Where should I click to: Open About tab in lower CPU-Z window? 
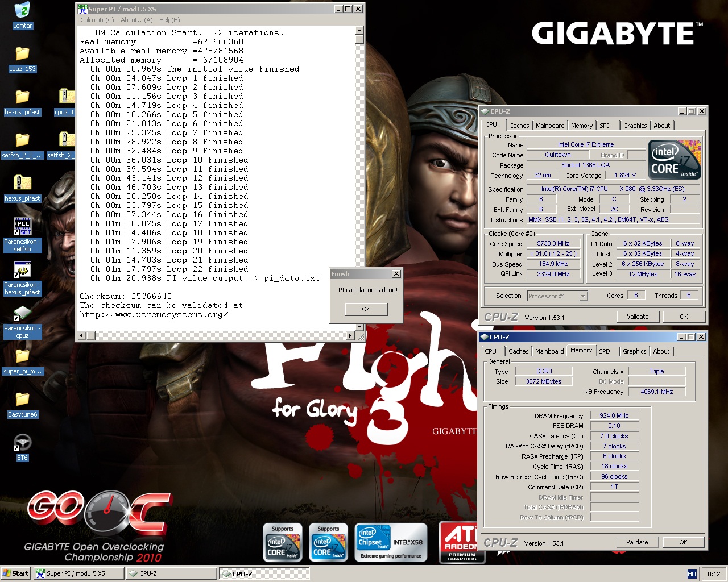point(661,351)
